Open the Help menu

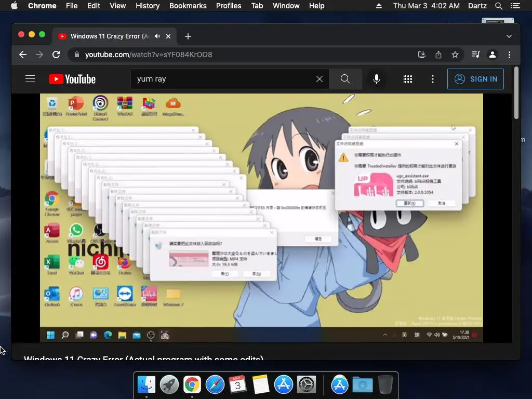click(316, 6)
